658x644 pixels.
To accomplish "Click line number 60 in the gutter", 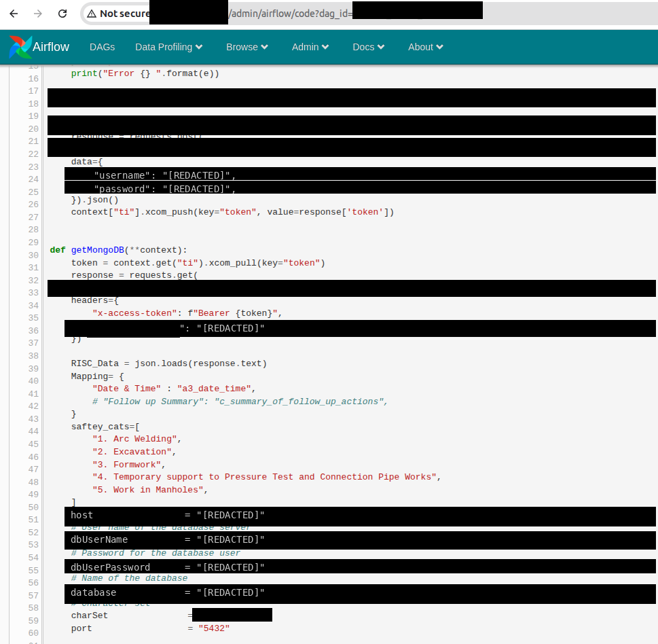I will (33, 633).
